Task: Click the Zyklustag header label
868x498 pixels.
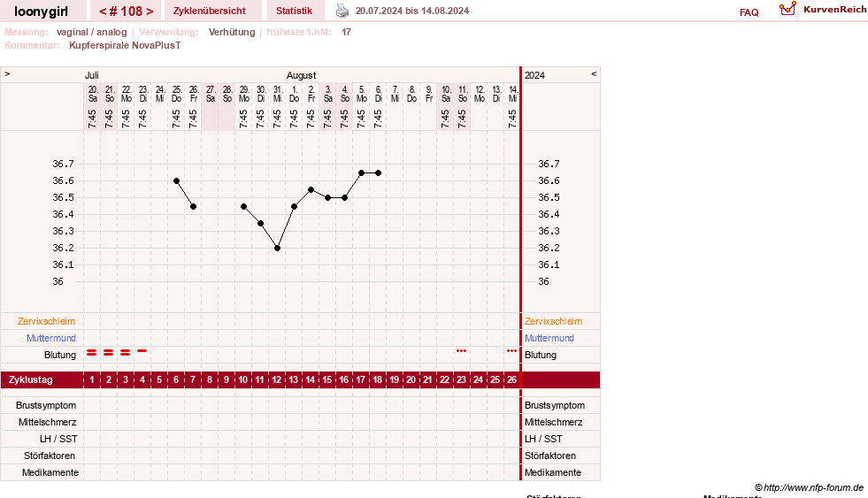Action: click(x=30, y=379)
